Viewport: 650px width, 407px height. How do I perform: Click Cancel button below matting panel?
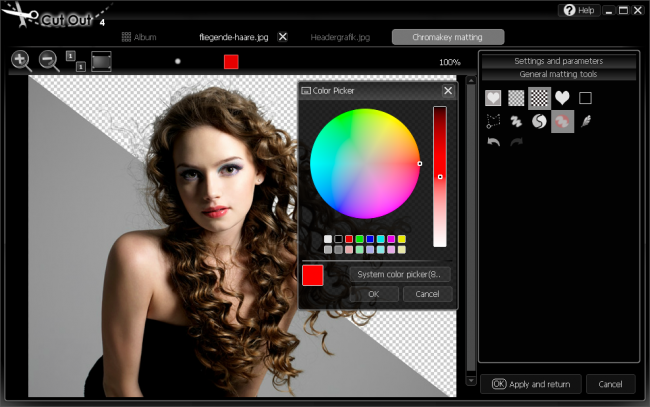[x=611, y=384]
